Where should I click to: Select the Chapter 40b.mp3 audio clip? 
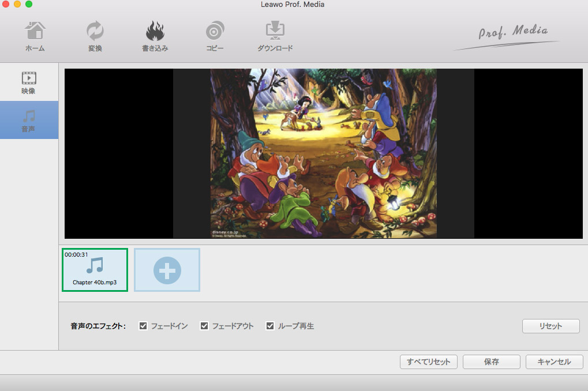click(x=95, y=269)
